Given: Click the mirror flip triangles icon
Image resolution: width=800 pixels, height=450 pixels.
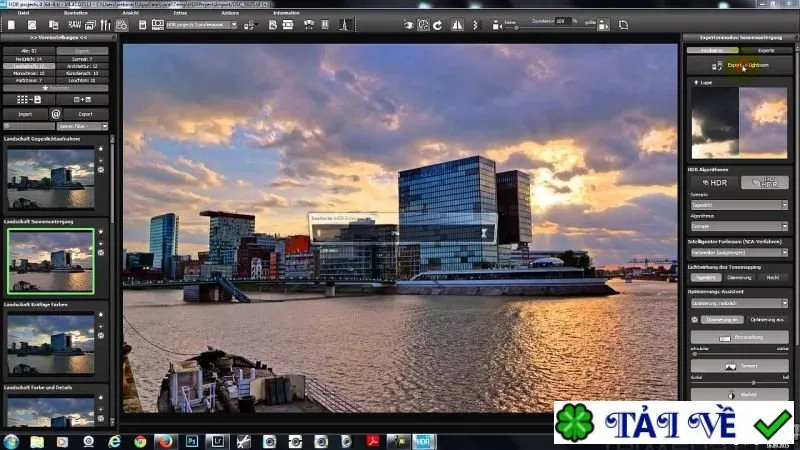Looking at the screenshot, I should [458, 24].
